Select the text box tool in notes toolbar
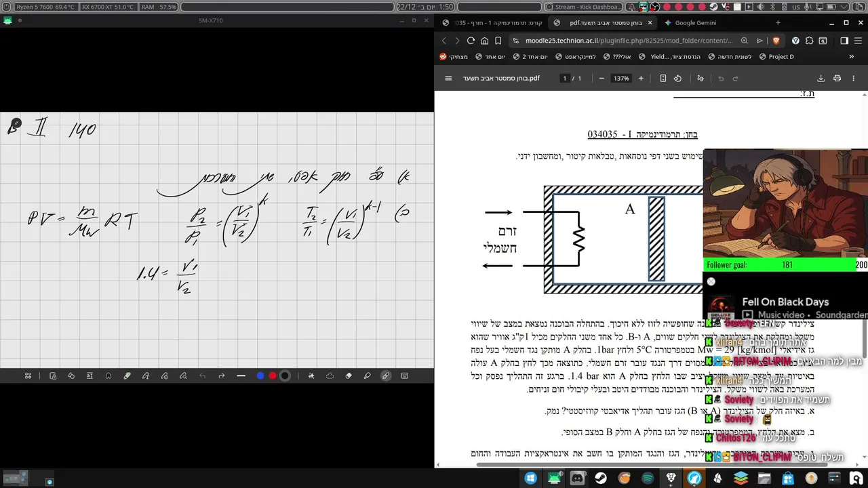 coord(90,375)
